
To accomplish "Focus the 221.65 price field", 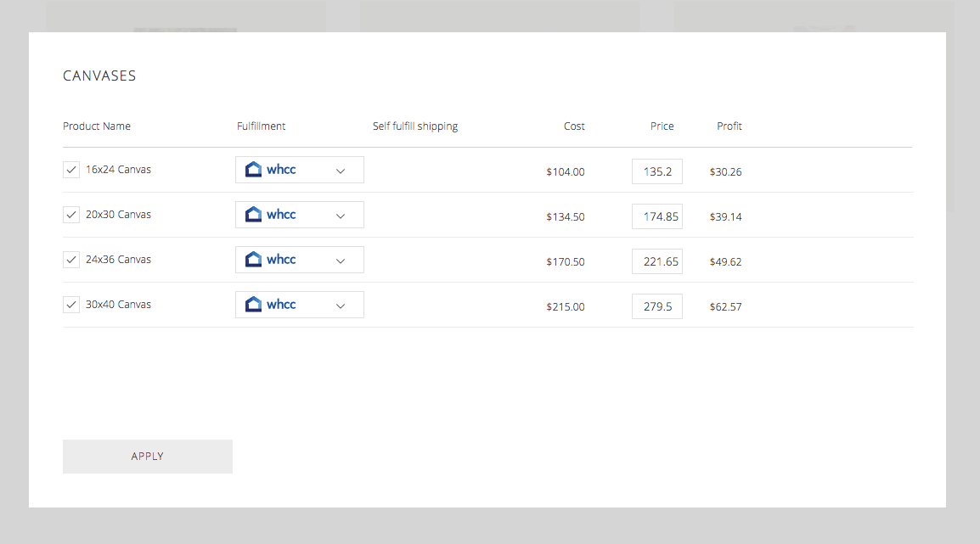I will [x=657, y=261].
